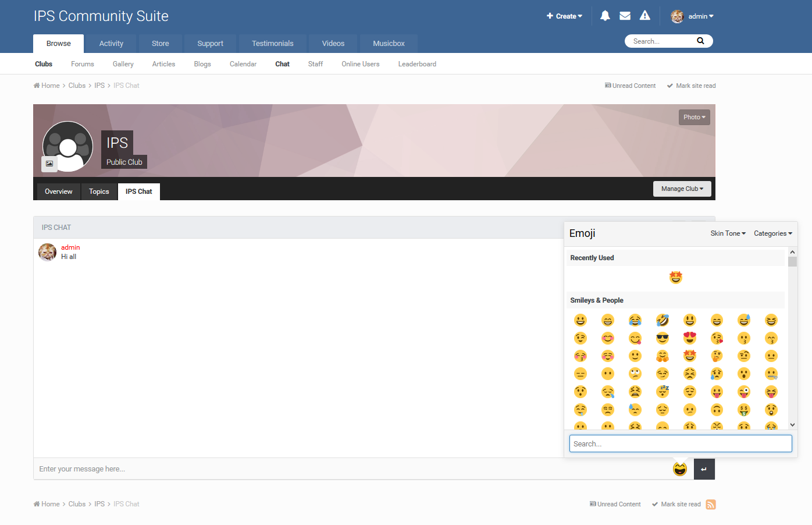Open the Articles link

163,64
